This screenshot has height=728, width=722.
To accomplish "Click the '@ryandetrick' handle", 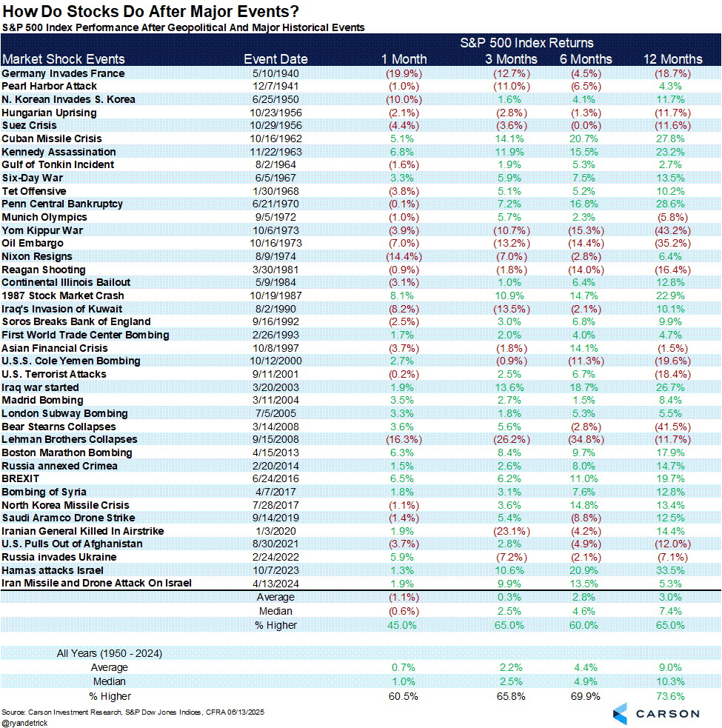I will click(x=24, y=723).
